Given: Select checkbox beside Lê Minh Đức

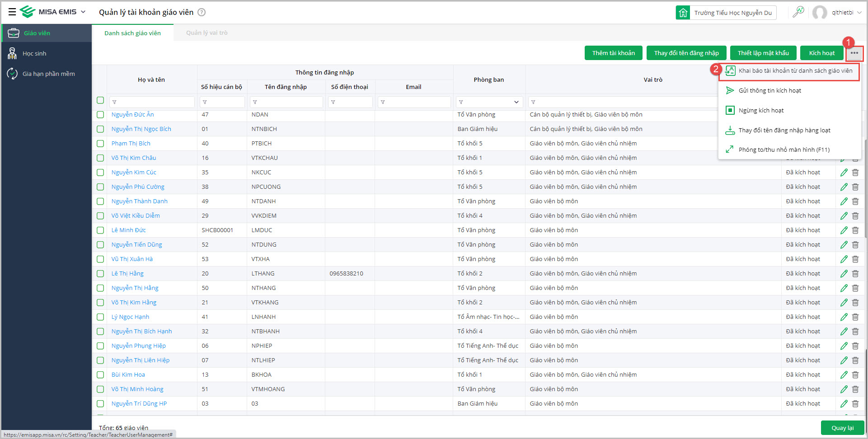Looking at the screenshot, I should tap(100, 230).
